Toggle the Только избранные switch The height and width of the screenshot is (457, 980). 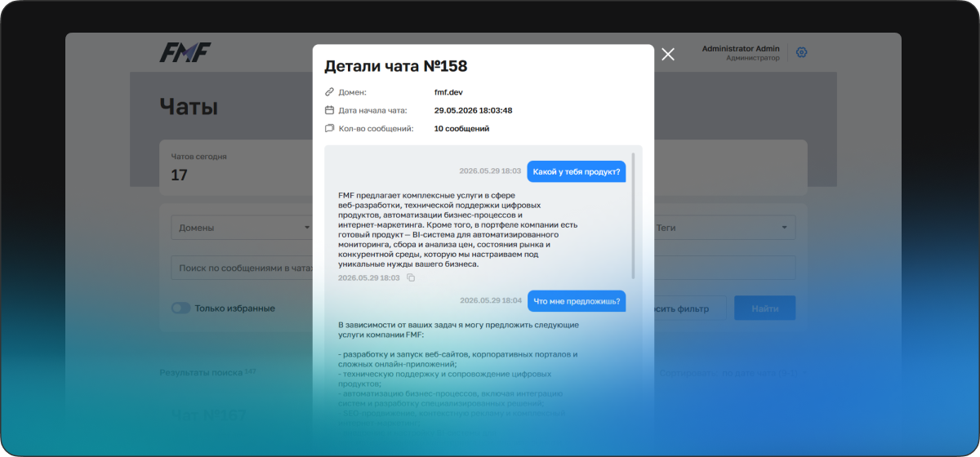180,308
